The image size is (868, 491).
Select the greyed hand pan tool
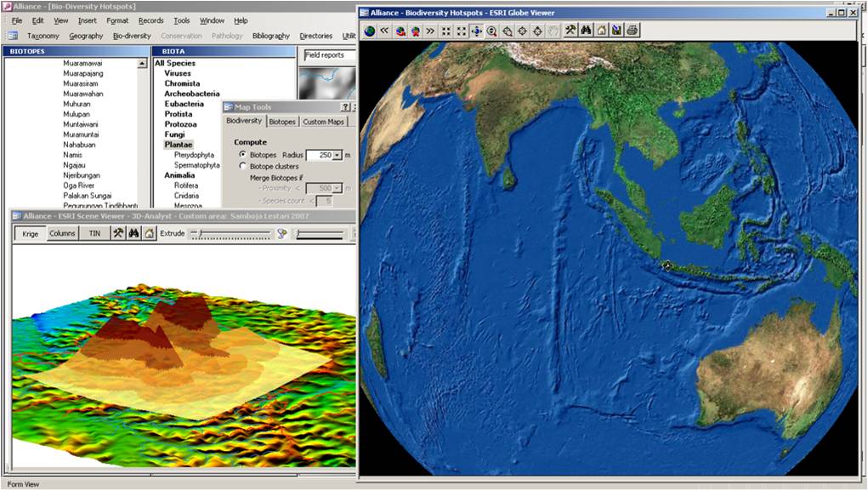coord(553,31)
